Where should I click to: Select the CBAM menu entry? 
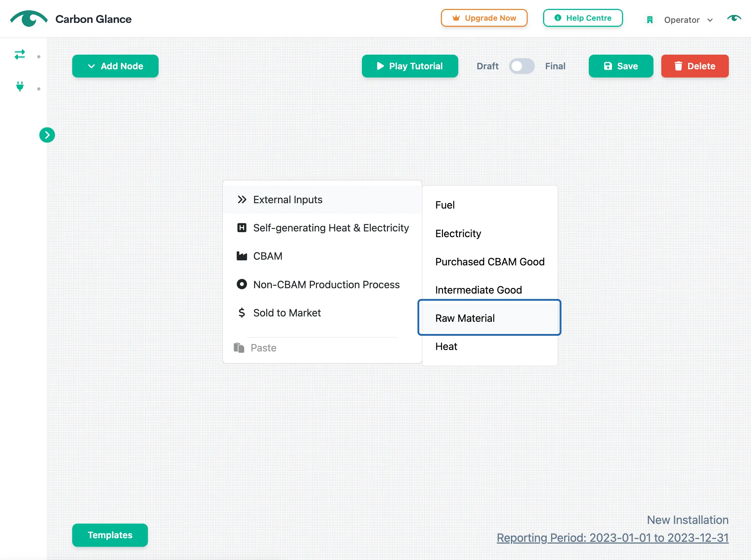coord(322,256)
